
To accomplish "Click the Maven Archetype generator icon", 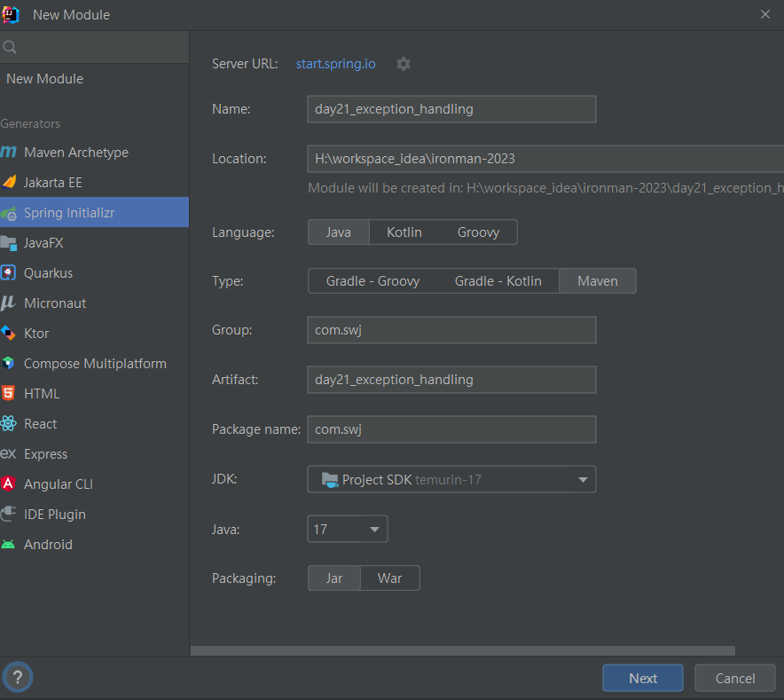I will pos(9,153).
